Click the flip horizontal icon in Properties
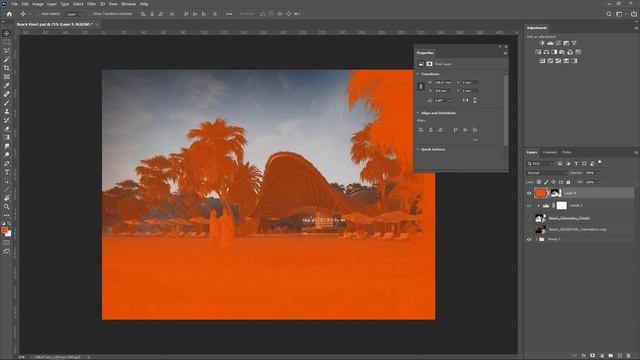Image resolution: width=640 pixels, height=360 pixels. coord(466,100)
